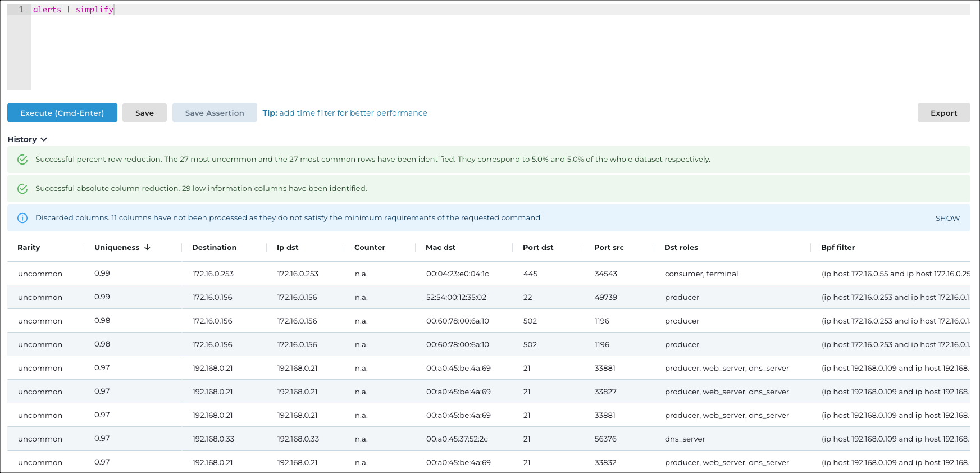Click the info icon on Discarded columns message

pos(22,218)
